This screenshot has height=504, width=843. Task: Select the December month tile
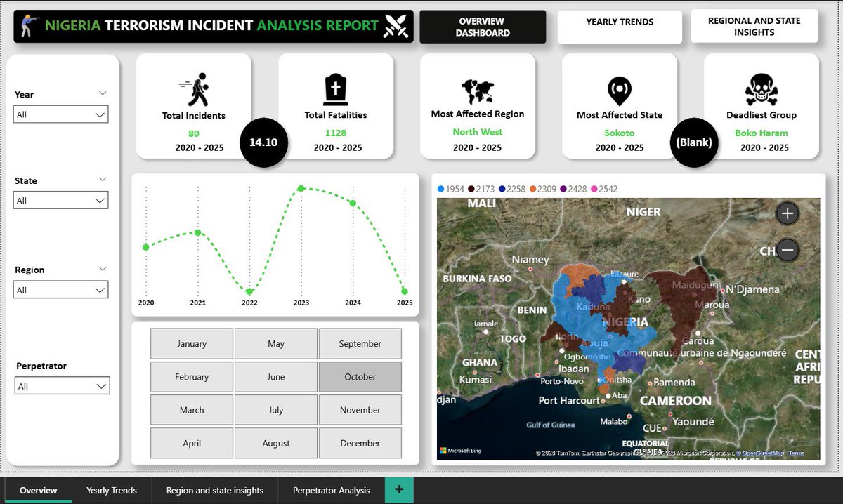tap(360, 443)
